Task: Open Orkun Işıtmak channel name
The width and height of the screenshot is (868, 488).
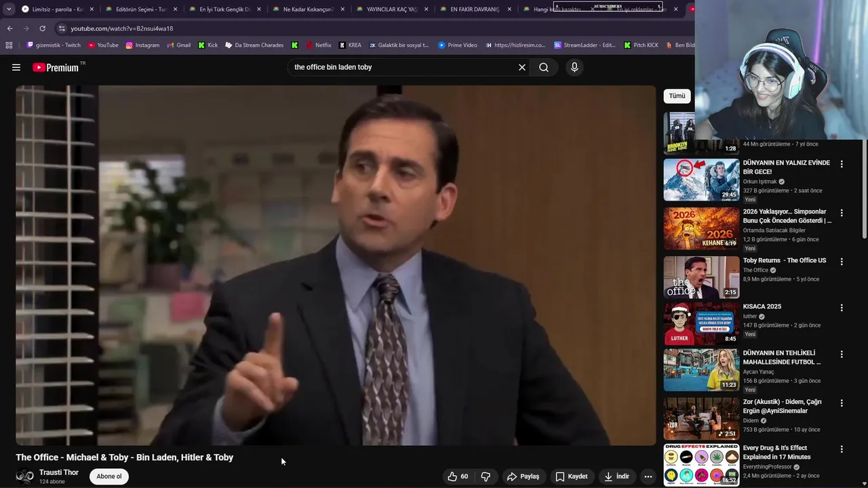Action: 760,182
